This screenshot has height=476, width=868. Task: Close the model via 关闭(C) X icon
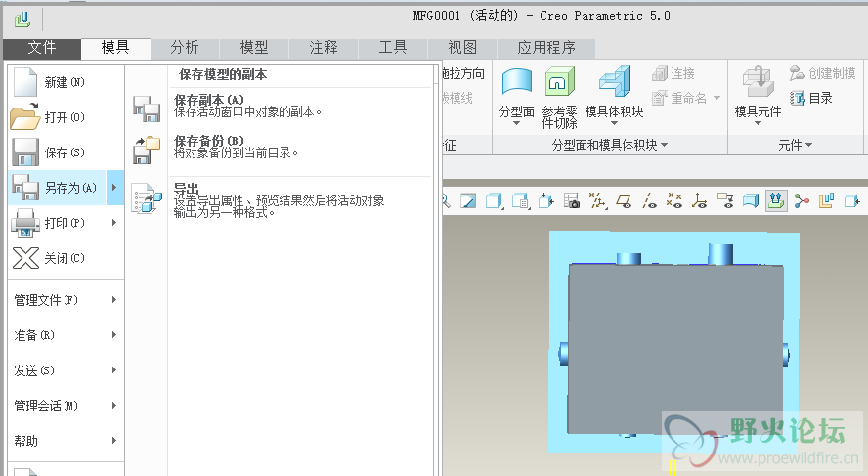click(25, 258)
